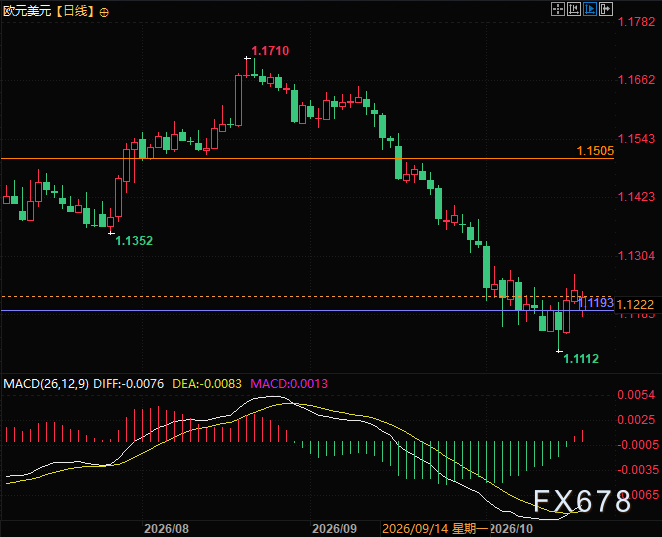Click the chart axis jump-to-start icon
The image size is (662, 537).
coord(574,9)
